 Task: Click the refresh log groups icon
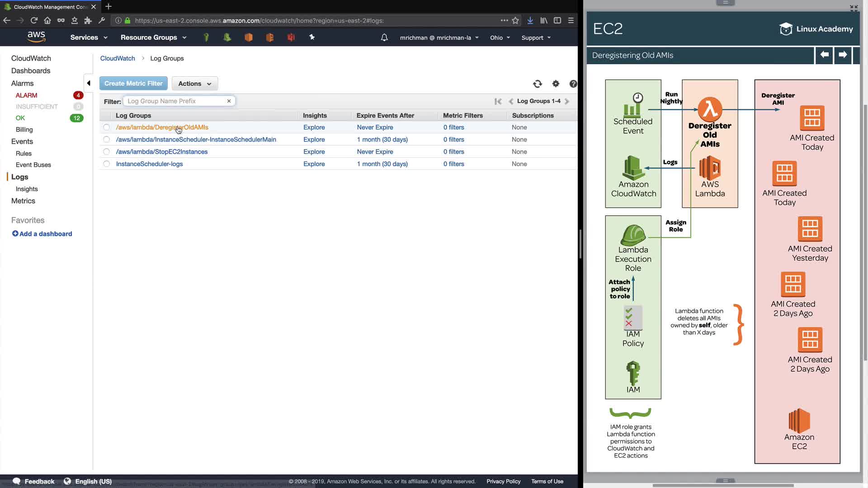pos(537,84)
